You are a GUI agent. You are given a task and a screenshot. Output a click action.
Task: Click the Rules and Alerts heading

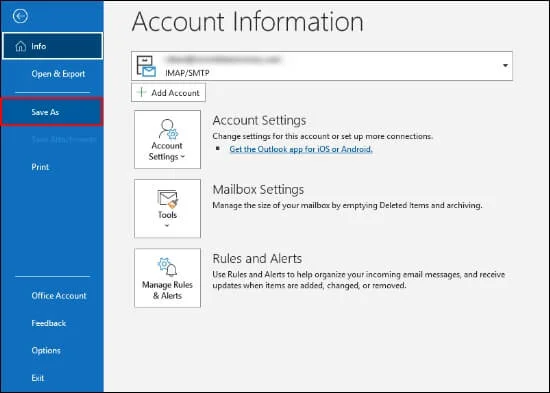tap(257, 259)
